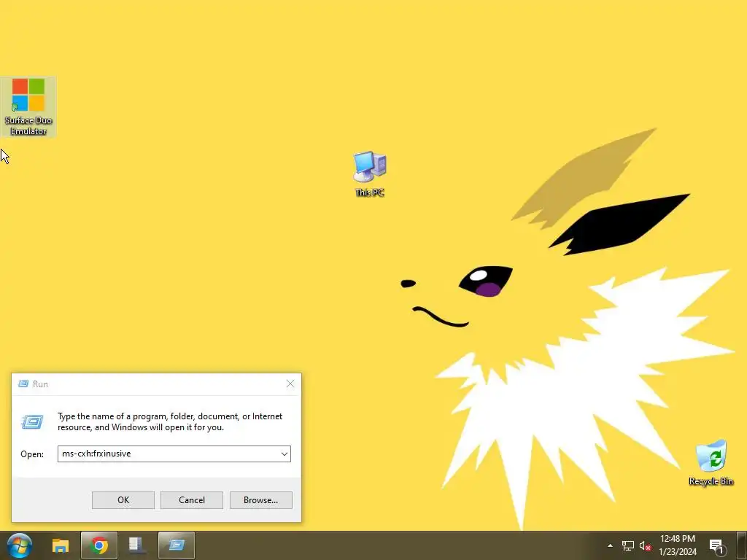Image resolution: width=747 pixels, height=560 pixels.
Task: Close the Run dialog window
Action: [290, 384]
